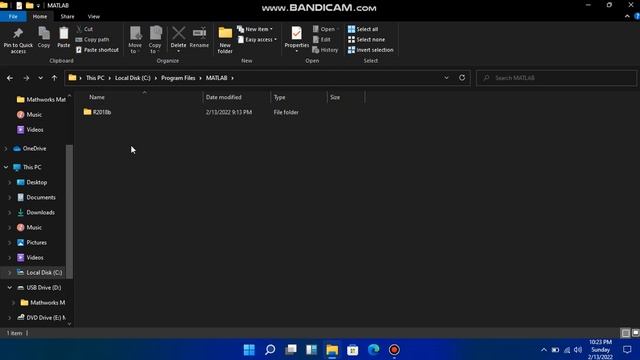Image resolution: width=640 pixels, height=360 pixels.
Task: Expand the Documents tree node
Action: point(10,197)
